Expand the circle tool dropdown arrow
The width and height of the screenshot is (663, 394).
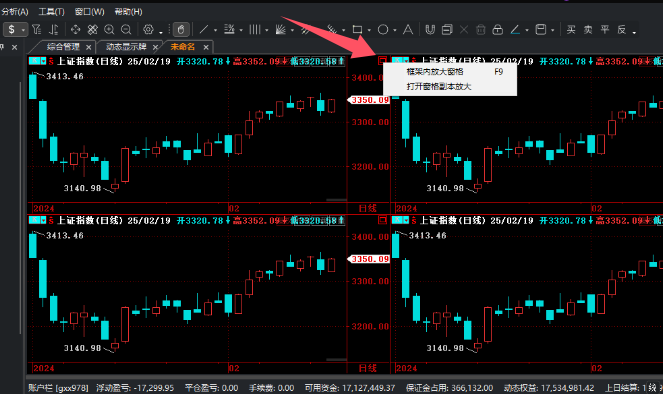[395, 30]
